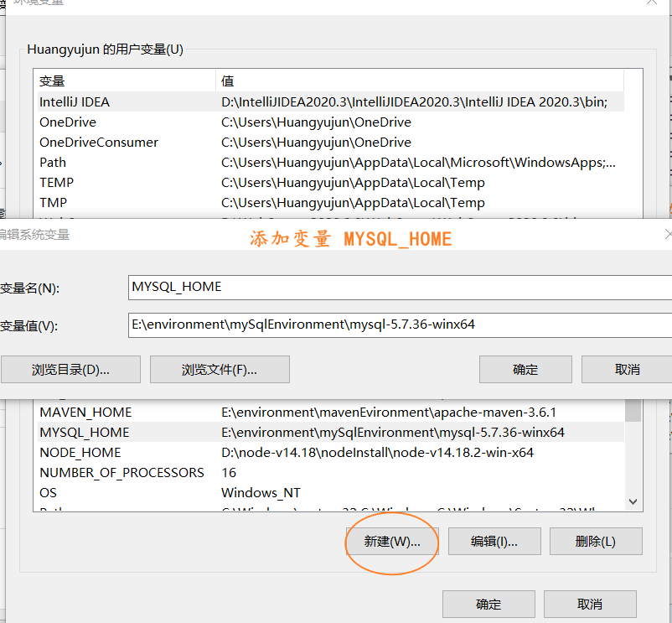Viewport: 672px width, 623px height.
Task: Click the apache-maven-3.6.1 path value
Action: (x=388, y=412)
